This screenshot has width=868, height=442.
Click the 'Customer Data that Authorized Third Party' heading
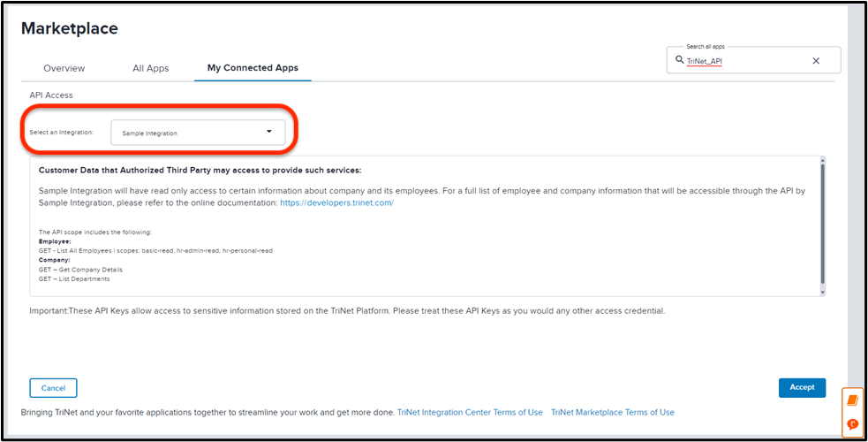(x=200, y=170)
